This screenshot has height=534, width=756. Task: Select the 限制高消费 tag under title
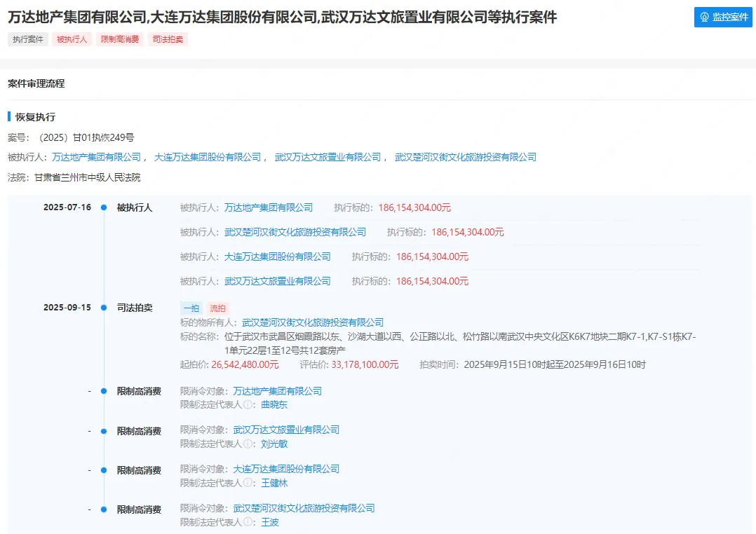pyautogui.click(x=120, y=39)
